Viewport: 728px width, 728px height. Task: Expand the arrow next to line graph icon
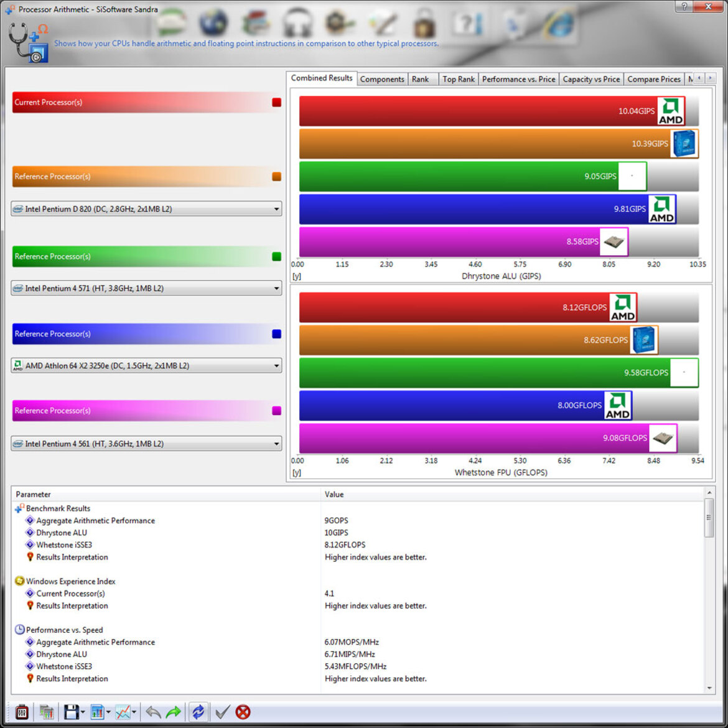click(134, 712)
